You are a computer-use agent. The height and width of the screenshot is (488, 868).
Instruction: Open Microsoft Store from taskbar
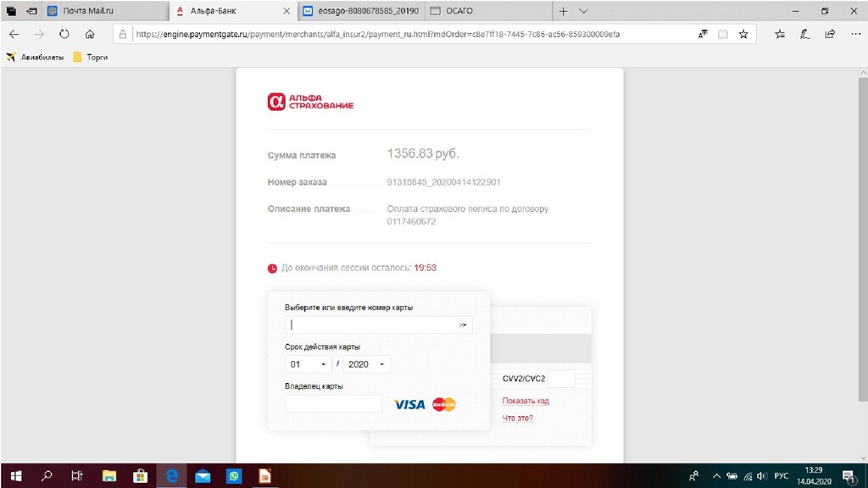[141, 476]
